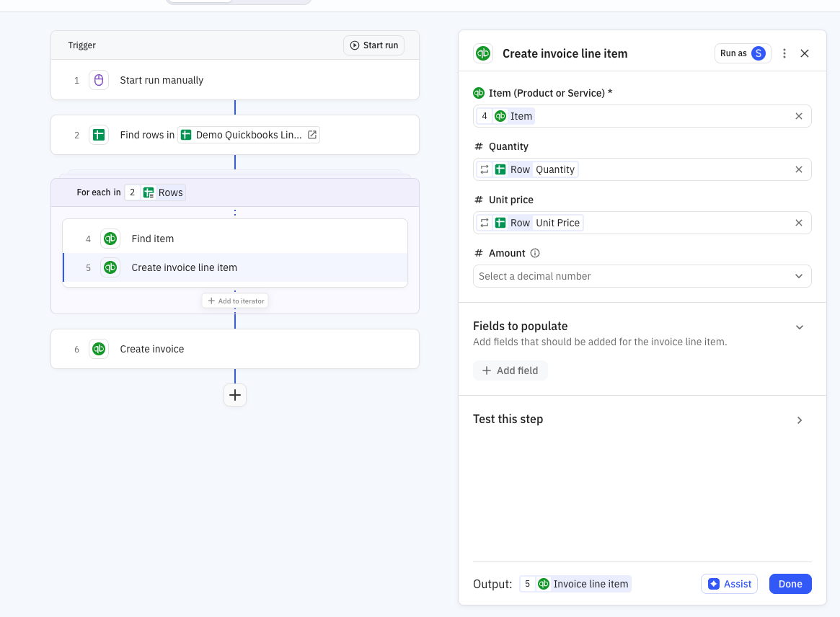Collapse the Fields to populate section

(800, 327)
